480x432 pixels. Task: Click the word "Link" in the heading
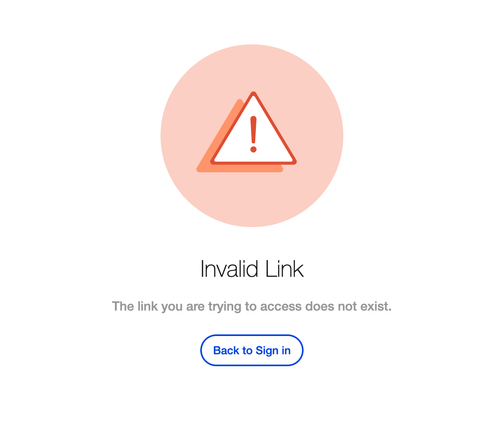pos(284,269)
